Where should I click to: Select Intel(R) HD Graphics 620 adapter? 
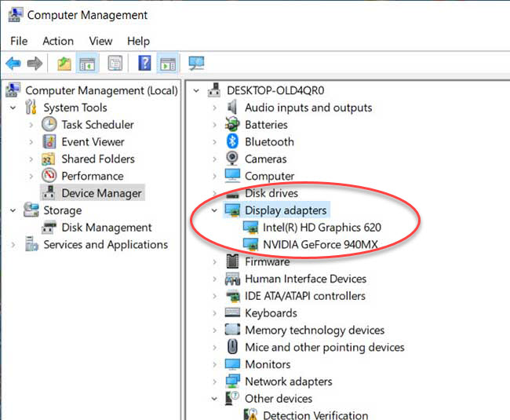tap(322, 228)
